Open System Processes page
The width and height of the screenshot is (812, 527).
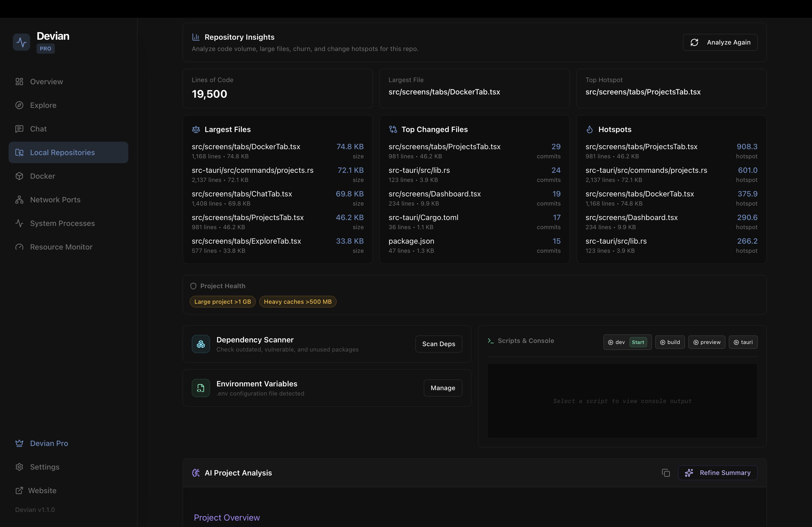62,223
